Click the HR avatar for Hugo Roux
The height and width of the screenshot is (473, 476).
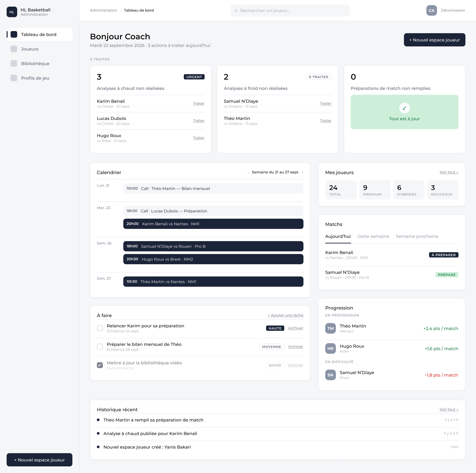coord(330,349)
